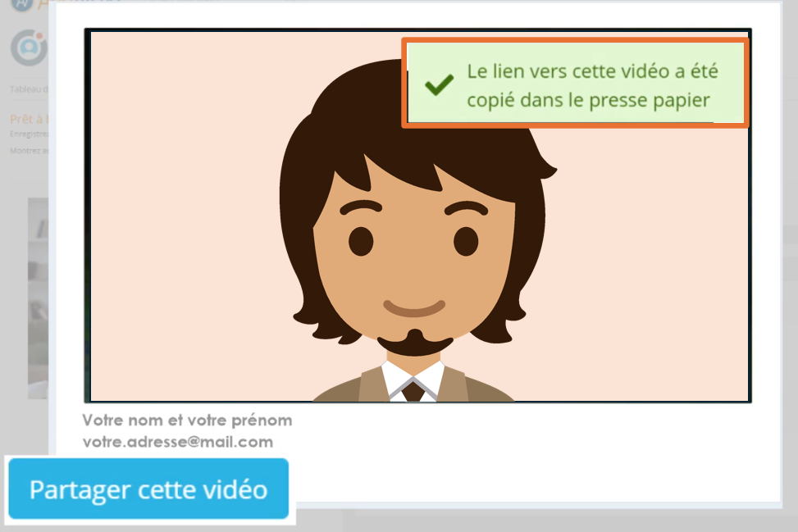Click the cartoon avatar video preview
The width and height of the screenshot is (798, 532).
417,216
